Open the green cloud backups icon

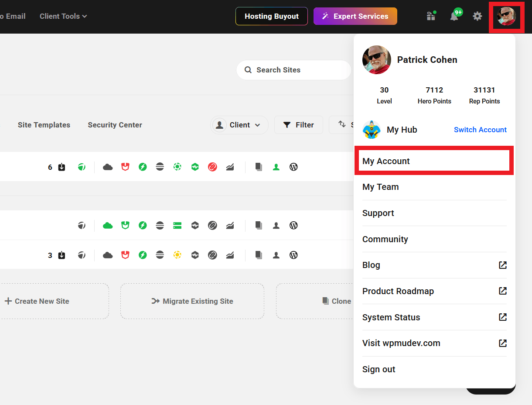click(x=108, y=225)
